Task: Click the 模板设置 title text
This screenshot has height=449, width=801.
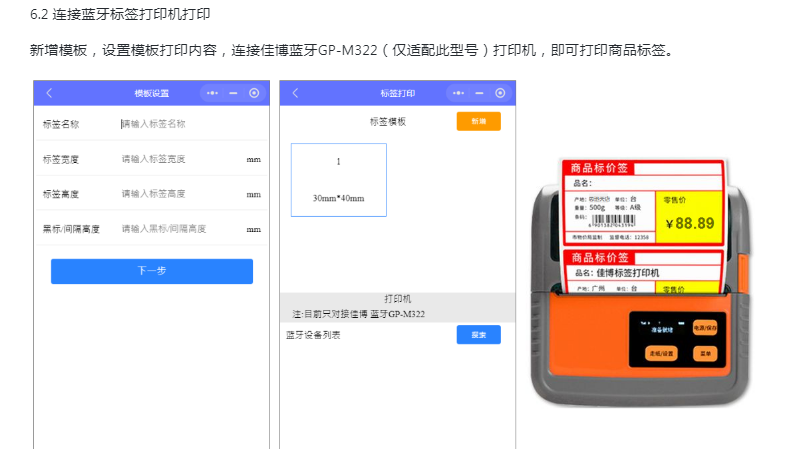Action: (x=152, y=93)
